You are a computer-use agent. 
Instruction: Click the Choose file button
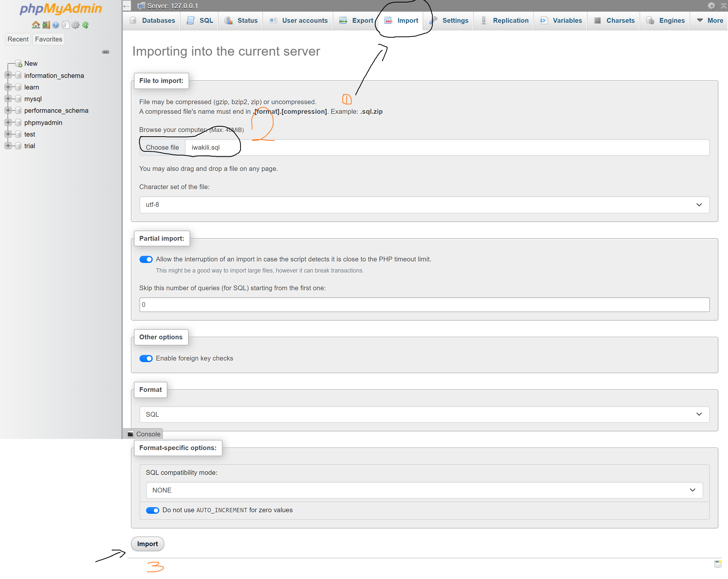(163, 147)
